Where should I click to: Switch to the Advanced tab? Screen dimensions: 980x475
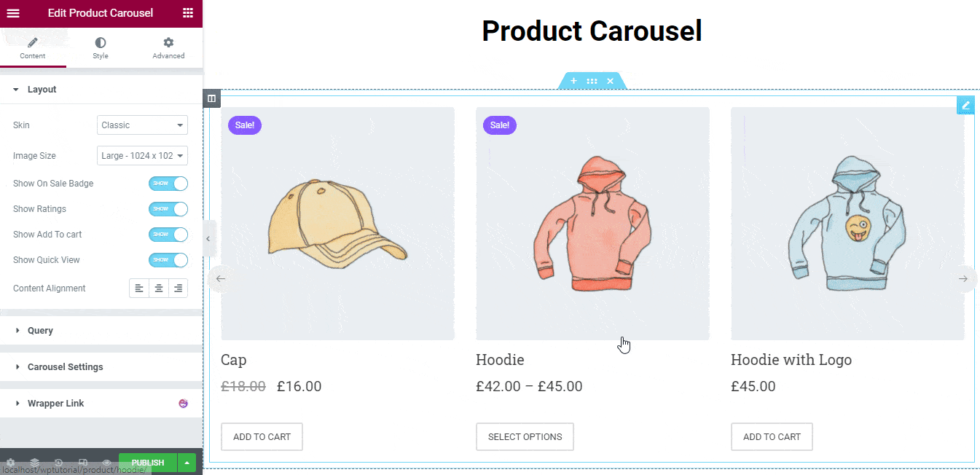click(x=168, y=48)
